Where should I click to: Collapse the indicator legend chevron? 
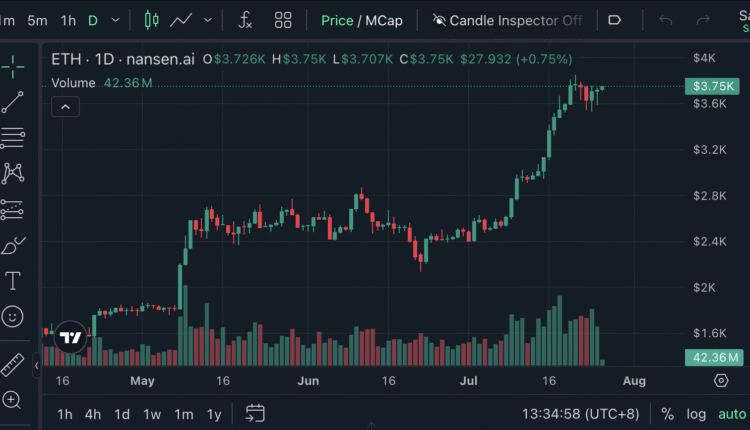coord(64,106)
